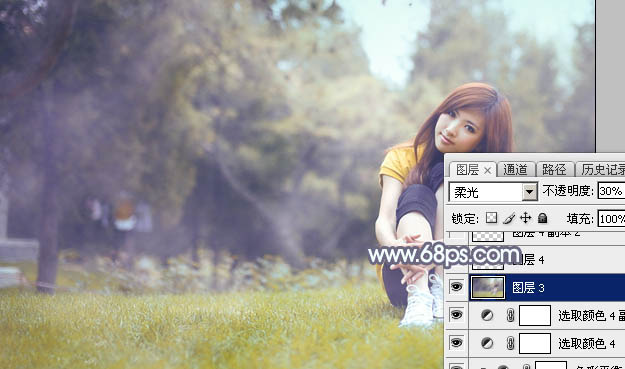Click the lock image pixels brush icon
The height and width of the screenshot is (369, 625).
[509, 218]
